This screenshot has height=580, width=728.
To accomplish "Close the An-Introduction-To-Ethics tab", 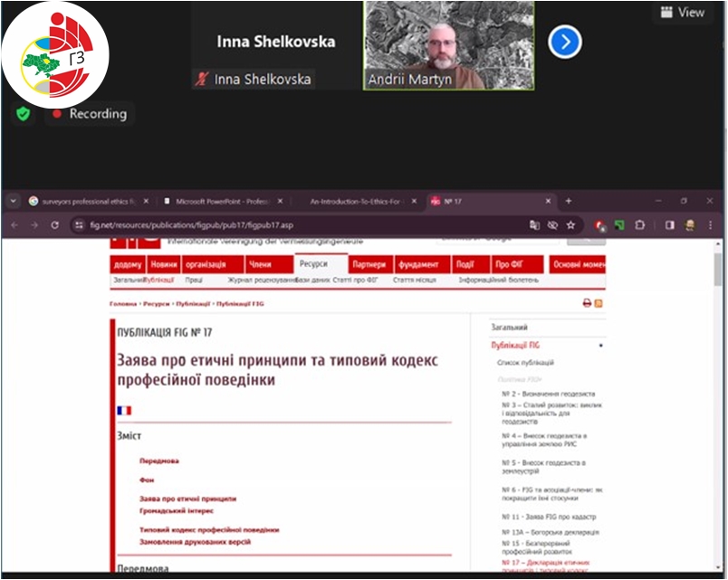I will [414, 202].
